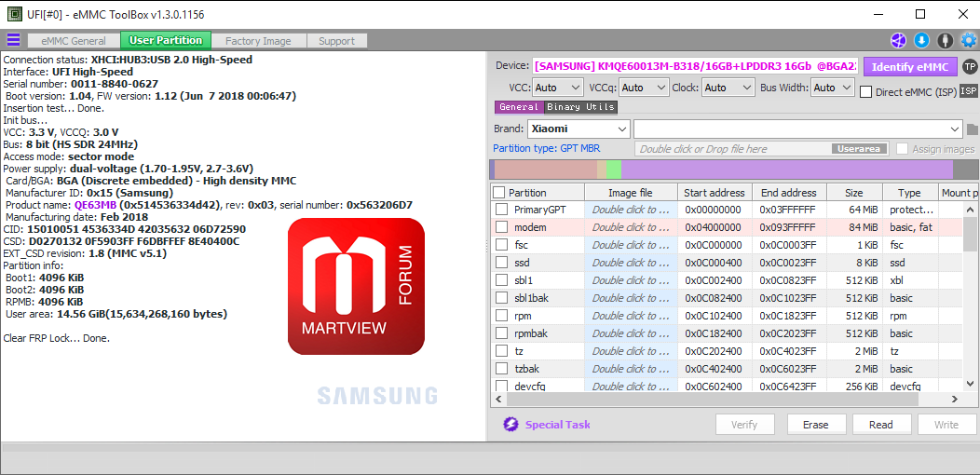Open the Special Task link
The height and width of the screenshot is (475, 980).
(557, 425)
